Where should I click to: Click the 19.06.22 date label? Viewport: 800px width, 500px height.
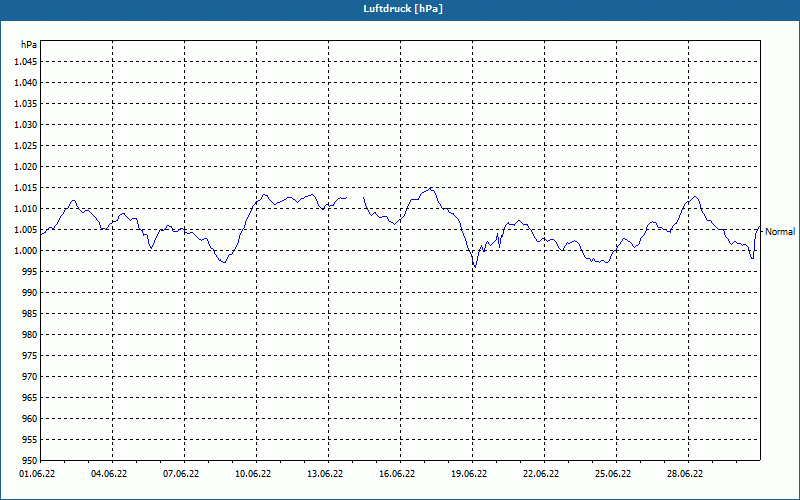(x=469, y=474)
